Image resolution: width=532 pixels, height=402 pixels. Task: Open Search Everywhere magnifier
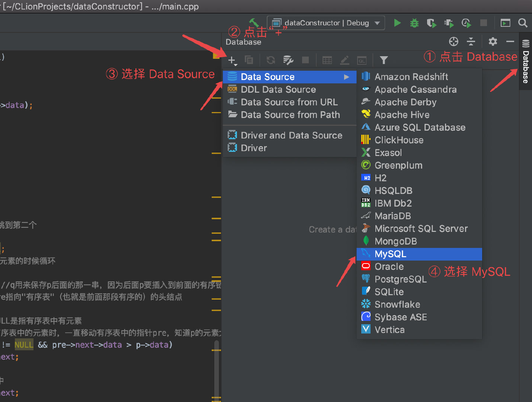click(x=523, y=23)
